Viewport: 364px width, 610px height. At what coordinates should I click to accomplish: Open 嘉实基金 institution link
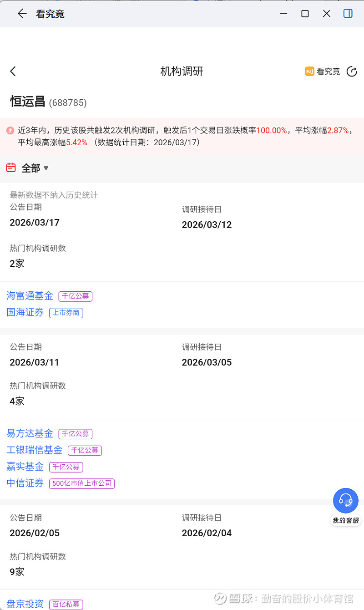point(25,466)
